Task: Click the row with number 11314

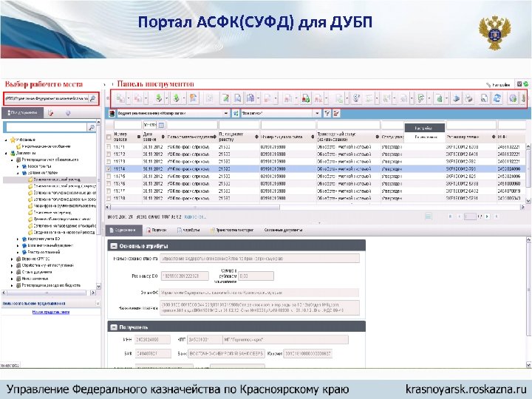Action: click(x=316, y=169)
